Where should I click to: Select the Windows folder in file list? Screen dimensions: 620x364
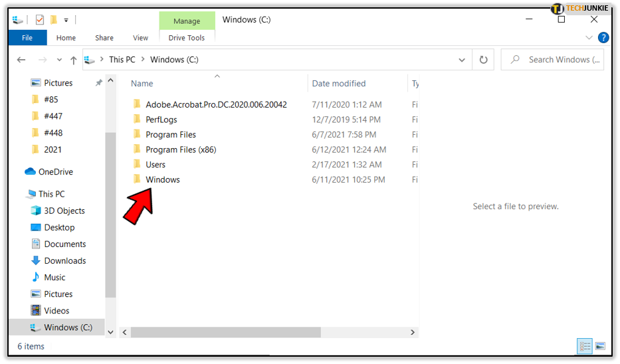(x=163, y=179)
